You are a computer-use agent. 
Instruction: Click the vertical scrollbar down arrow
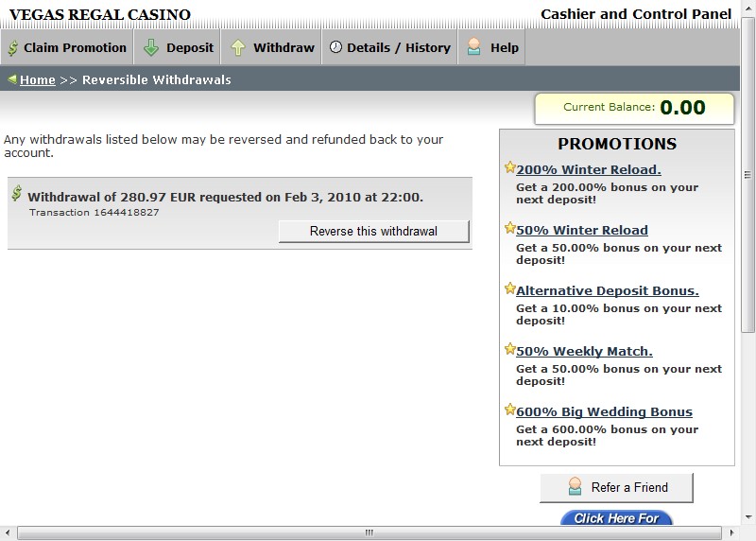click(748, 517)
